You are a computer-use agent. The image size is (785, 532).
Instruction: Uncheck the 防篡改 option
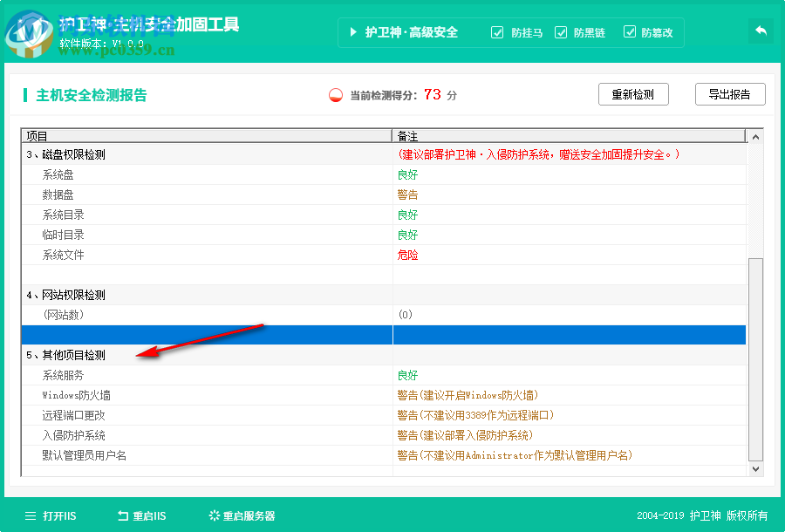[x=630, y=32]
